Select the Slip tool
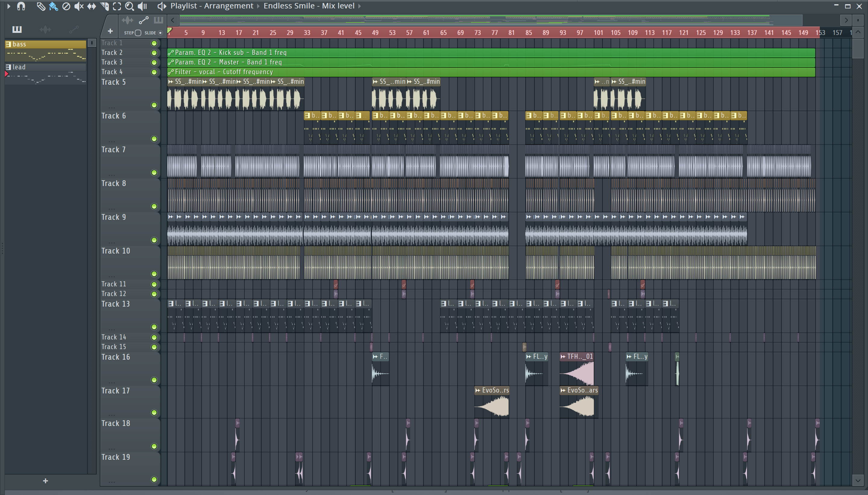 [x=91, y=6]
